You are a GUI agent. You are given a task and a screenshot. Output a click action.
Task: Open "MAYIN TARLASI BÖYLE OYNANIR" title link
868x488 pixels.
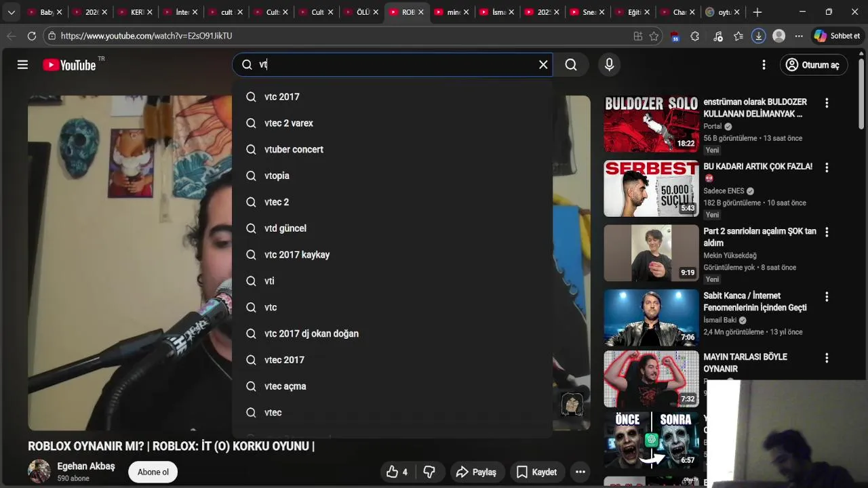(x=745, y=363)
